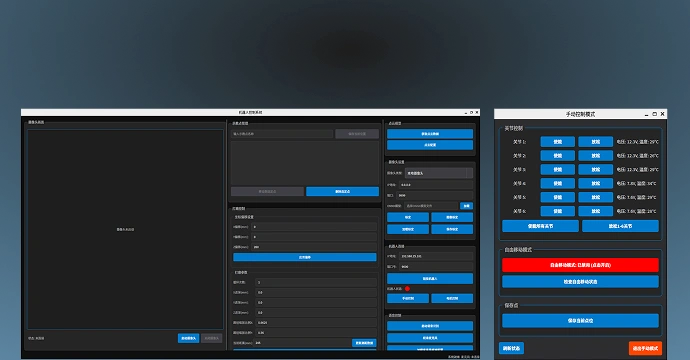Relax joints via 放松1-6关节 button

click(620, 226)
